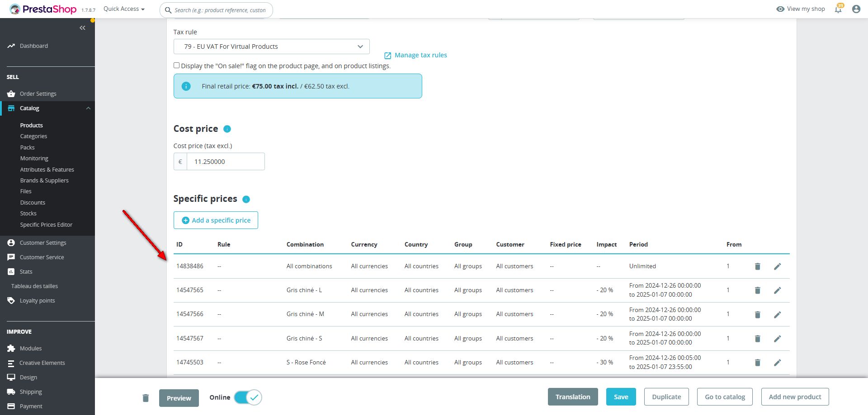The image size is (868, 415).
Task: Delete specific price 14547567
Action: [x=758, y=338]
